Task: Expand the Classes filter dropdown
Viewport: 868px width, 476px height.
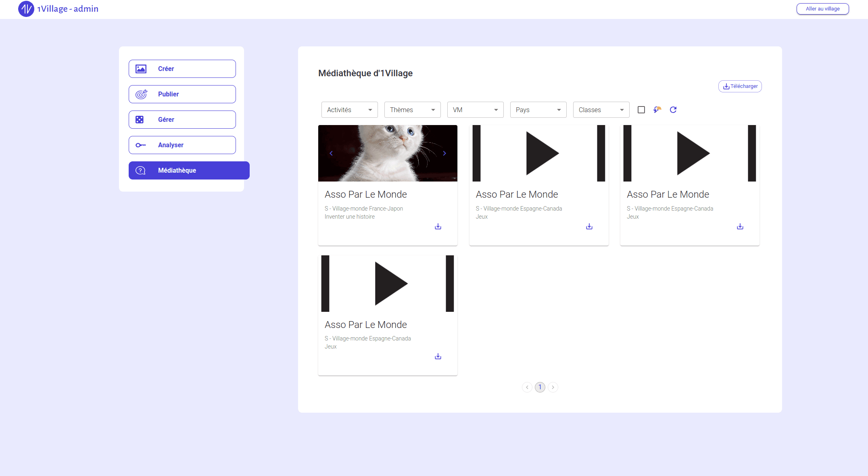Action: [x=601, y=110]
